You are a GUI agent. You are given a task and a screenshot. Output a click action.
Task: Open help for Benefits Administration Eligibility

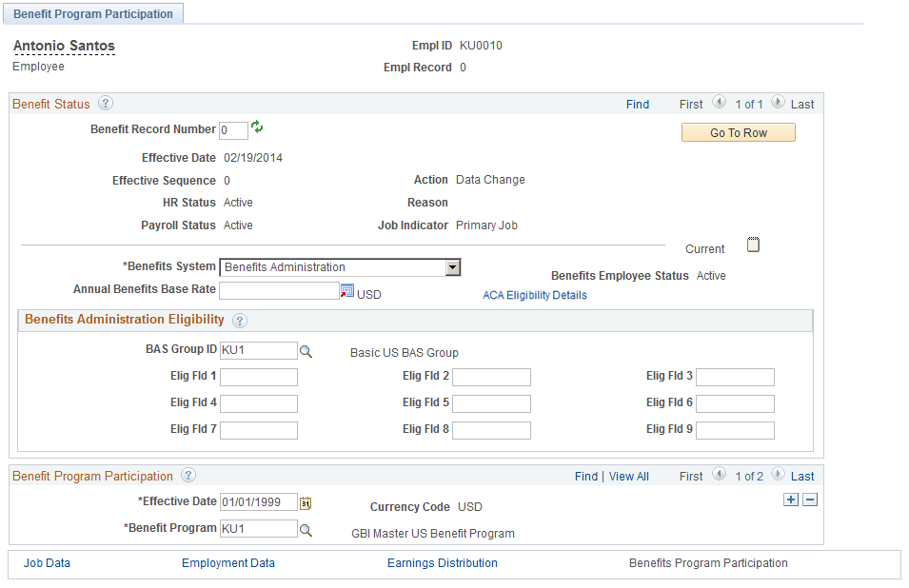click(x=238, y=320)
